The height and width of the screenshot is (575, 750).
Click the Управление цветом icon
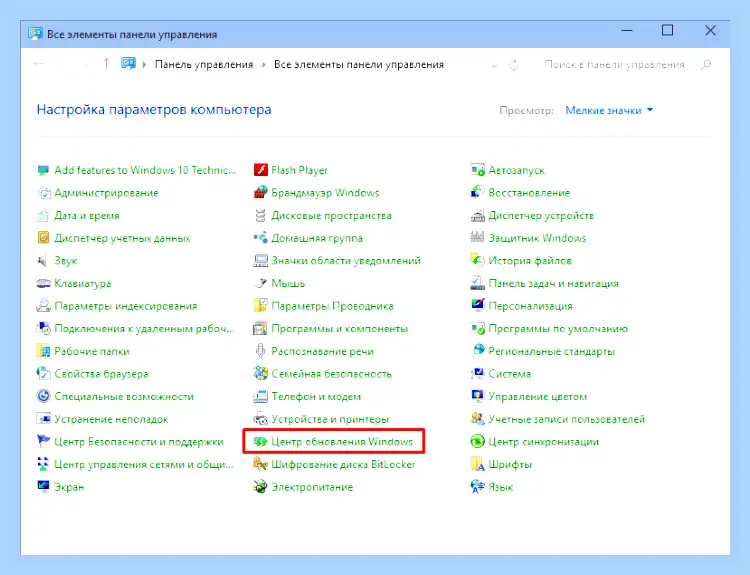[x=477, y=396]
